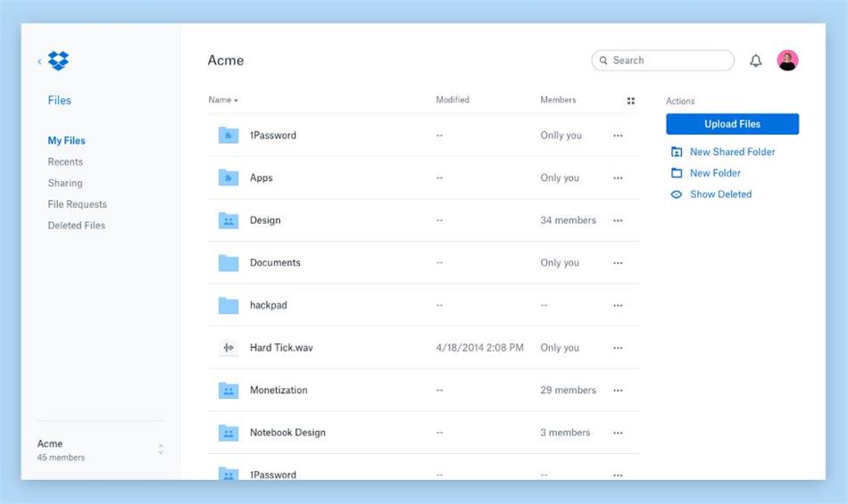Viewport: 848px width, 504px height.
Task: Open the user profile avatar
Action: (787, 60)
